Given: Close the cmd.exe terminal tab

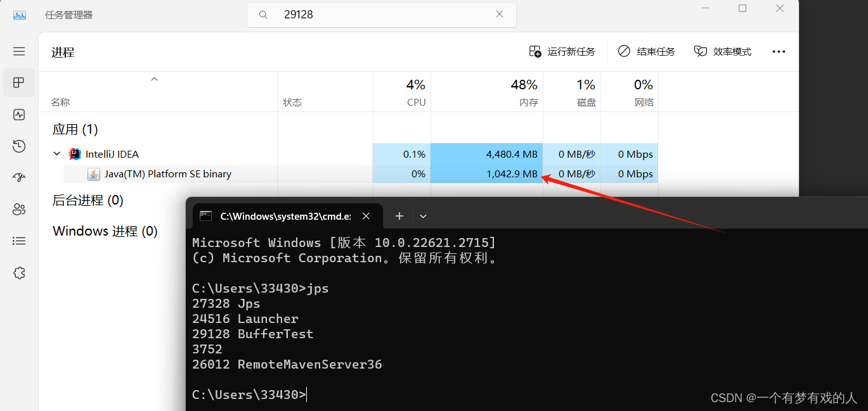Looking at the screenshot, I should point(366,216).
